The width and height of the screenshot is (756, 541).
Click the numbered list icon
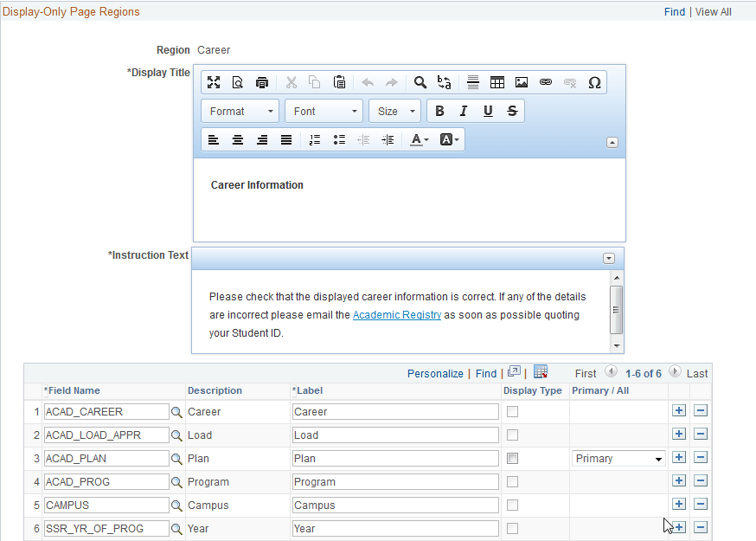point(314,140)
